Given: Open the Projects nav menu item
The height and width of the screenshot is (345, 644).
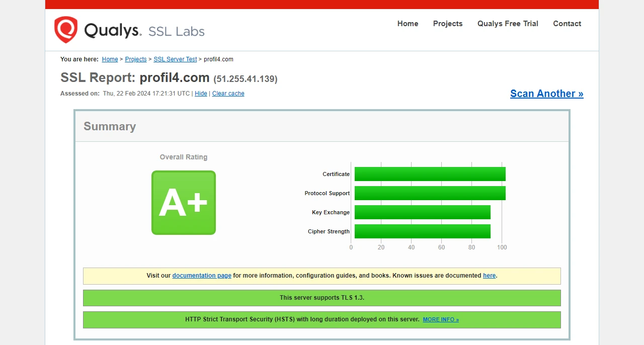Looking at the screenshot, I should coord(448,24).
